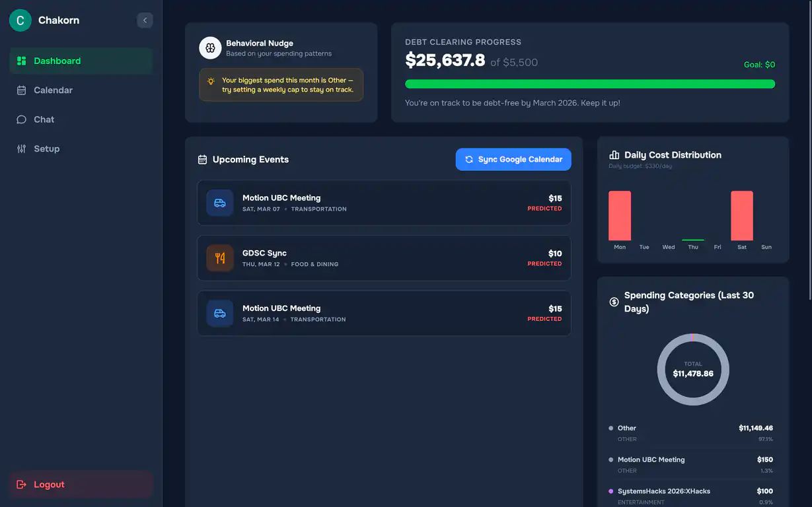Select the Chat bubble icon in sidebar
This screenshot has width=812, height=507.
(20, 119)
